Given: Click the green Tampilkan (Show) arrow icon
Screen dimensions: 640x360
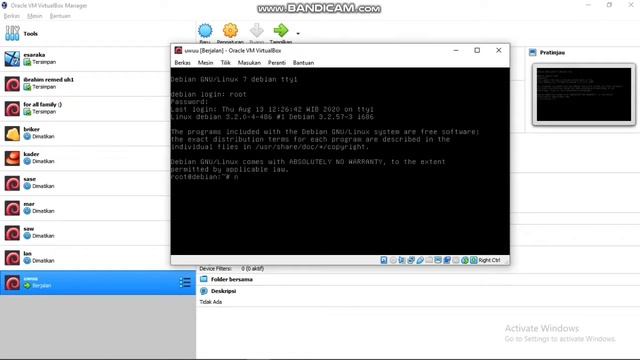Looking at the screenshot, I should pyautogui.click(x=281, y=31).
